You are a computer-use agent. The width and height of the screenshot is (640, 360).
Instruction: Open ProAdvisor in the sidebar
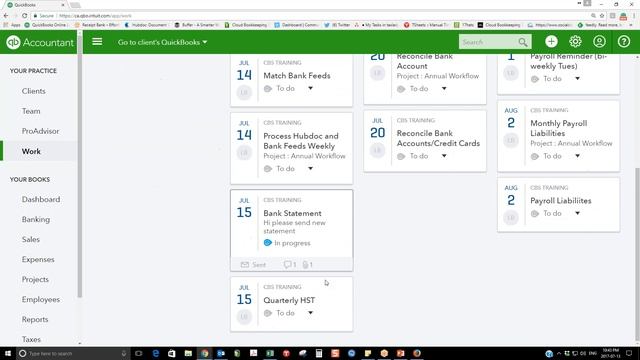[x=40, y=131]
